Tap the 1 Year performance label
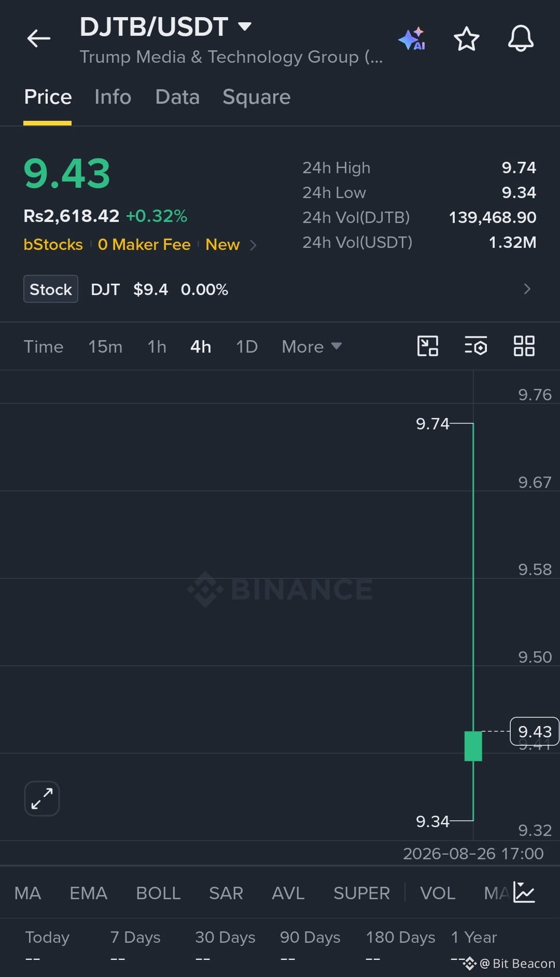This screenshot has width=560, height=977. coord(474,937)
